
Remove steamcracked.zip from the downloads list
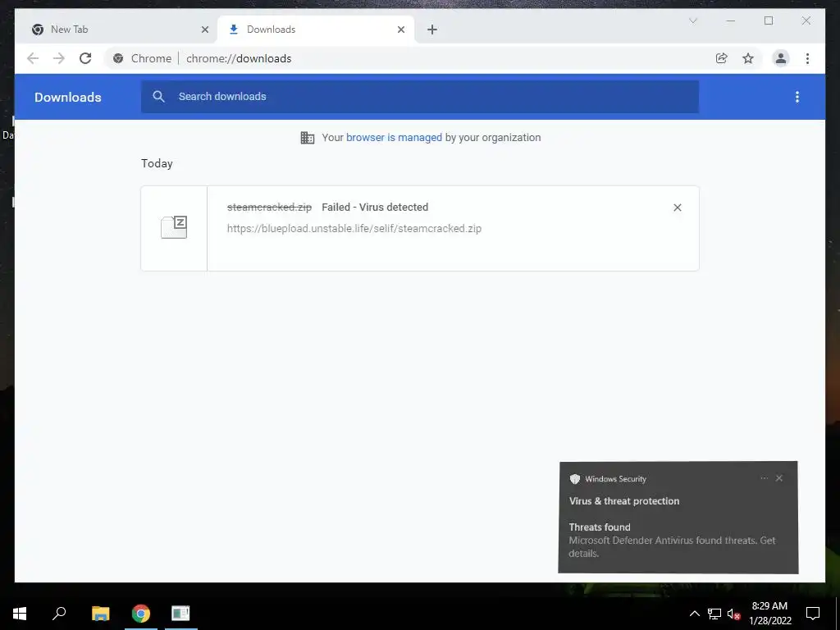677,208
